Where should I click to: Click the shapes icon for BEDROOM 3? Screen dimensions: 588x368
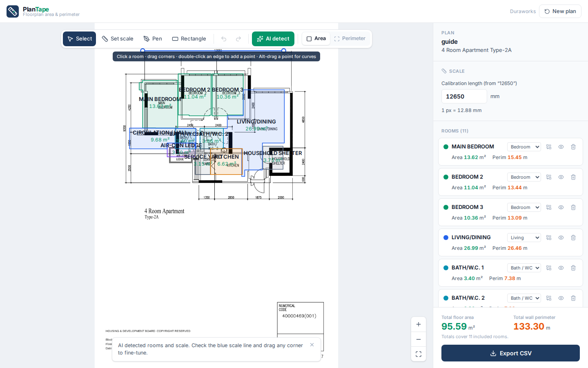(x=549, y=207)
